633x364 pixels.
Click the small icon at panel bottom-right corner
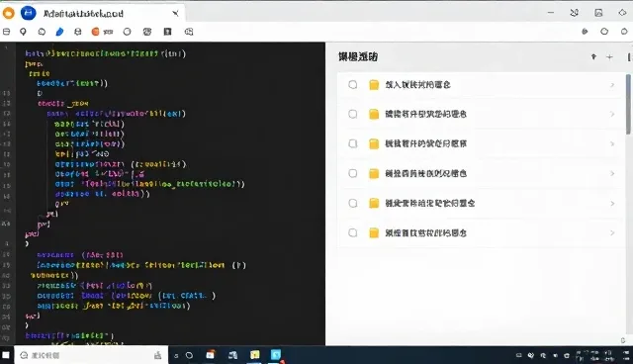click(623, 340)
